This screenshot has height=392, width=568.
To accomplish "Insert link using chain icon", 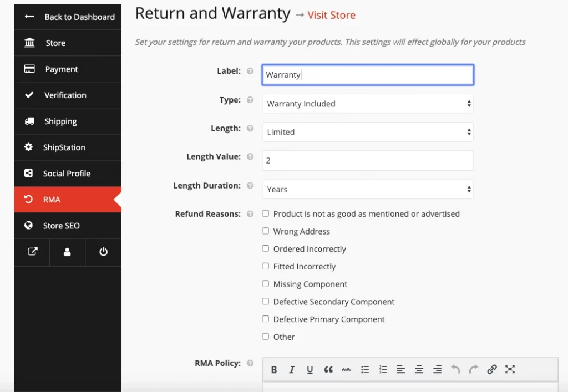I will [491, 370].
